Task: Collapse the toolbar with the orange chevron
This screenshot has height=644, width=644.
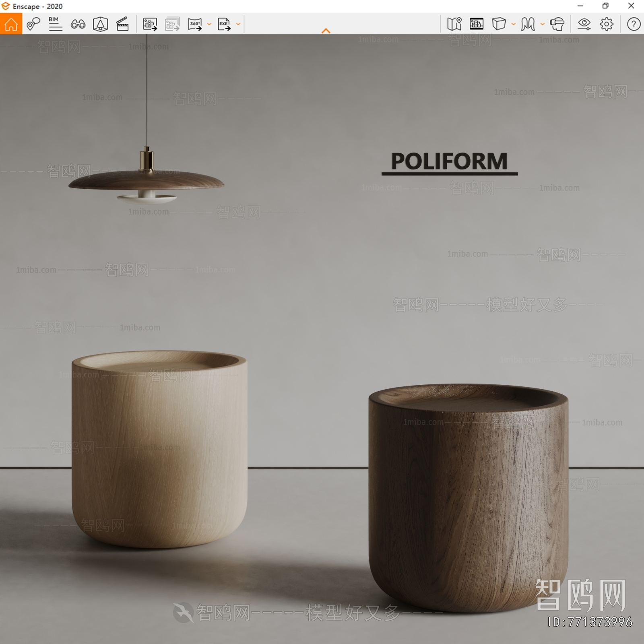Action: point(326,31)
